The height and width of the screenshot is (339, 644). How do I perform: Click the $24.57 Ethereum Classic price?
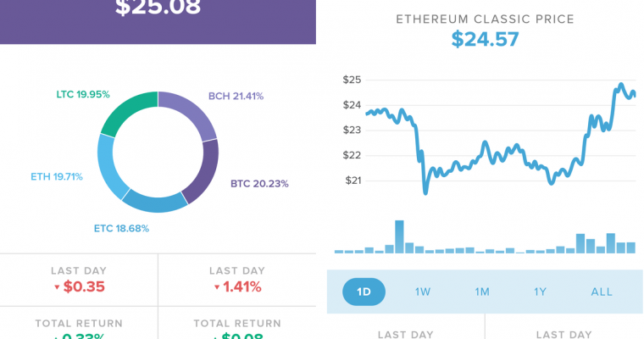click(x=485, y=38)
